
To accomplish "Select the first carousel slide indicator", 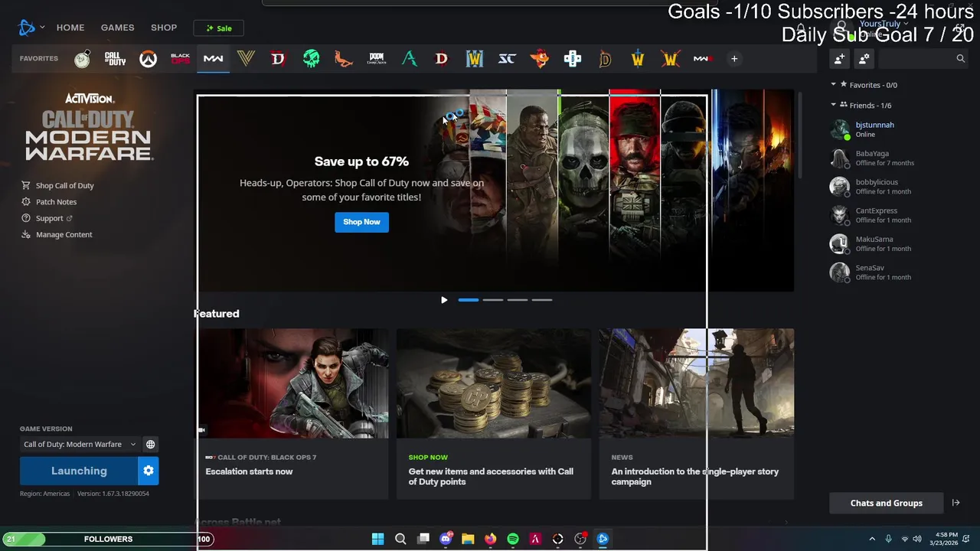I will [469, 300].
